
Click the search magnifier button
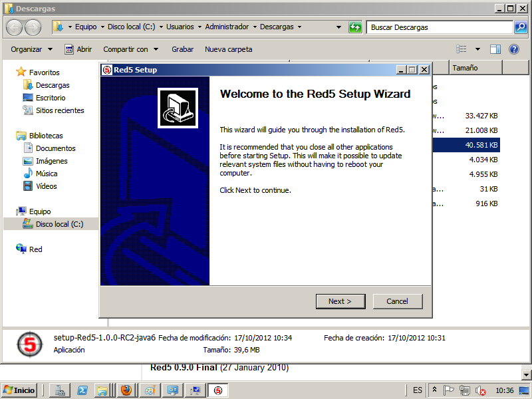521,27
